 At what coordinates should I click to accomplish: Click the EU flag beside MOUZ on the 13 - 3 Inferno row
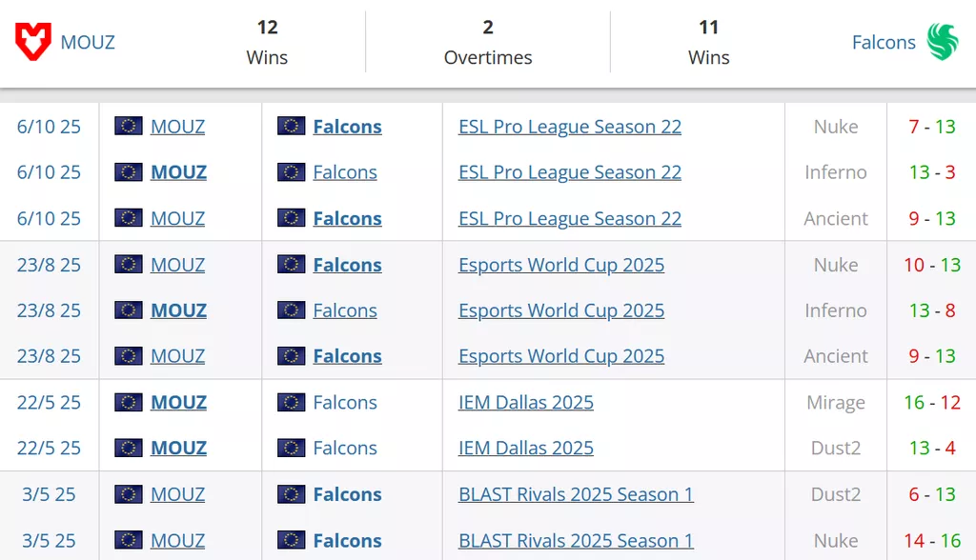point(129,172)
